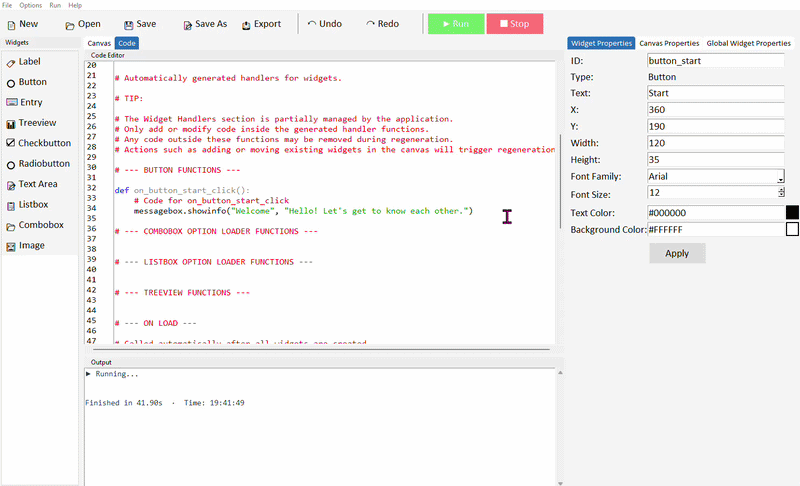Viewport: 800px width, 486px height.
Task: Click the Font Size spinner arrows
Action: (780, 192)
